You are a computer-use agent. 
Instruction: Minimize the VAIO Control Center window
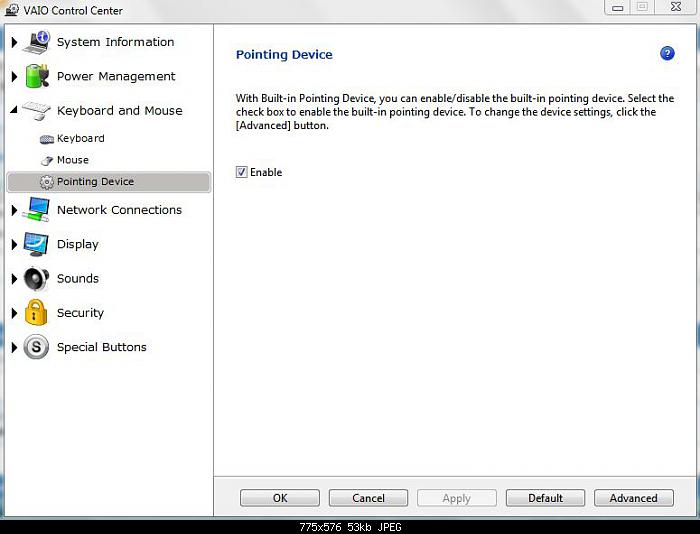coord(617,7)
